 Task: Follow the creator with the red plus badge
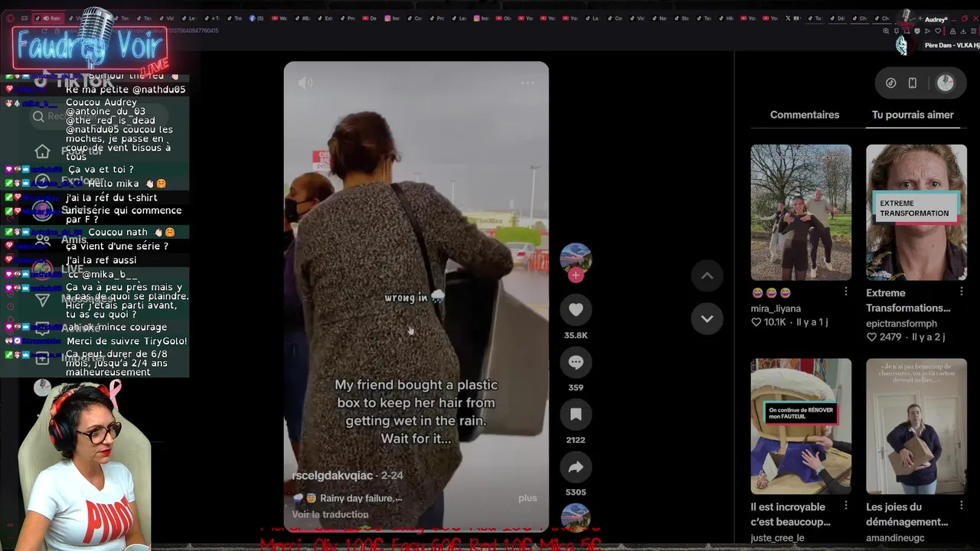tap(576, 275)
